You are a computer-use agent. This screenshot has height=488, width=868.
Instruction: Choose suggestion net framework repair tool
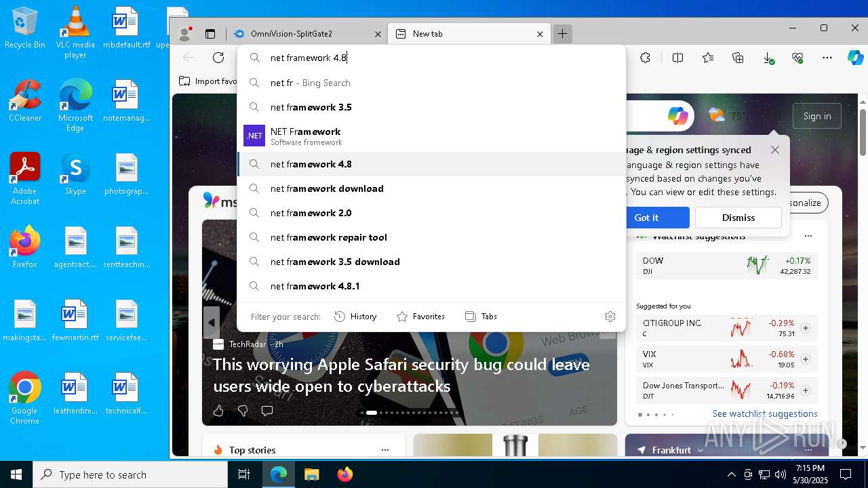(x=431, y=237)
